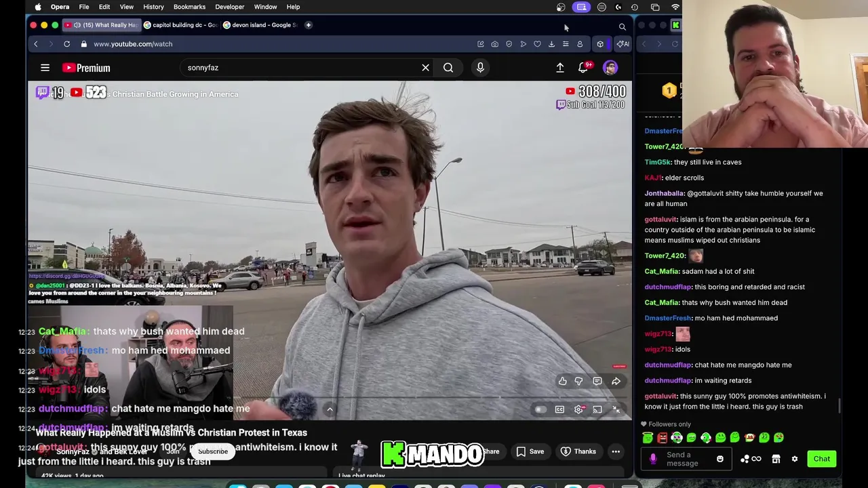Viewport: 868px width, 488px height.
Task: Open Opera profile person icon
Action: point(580,44)
